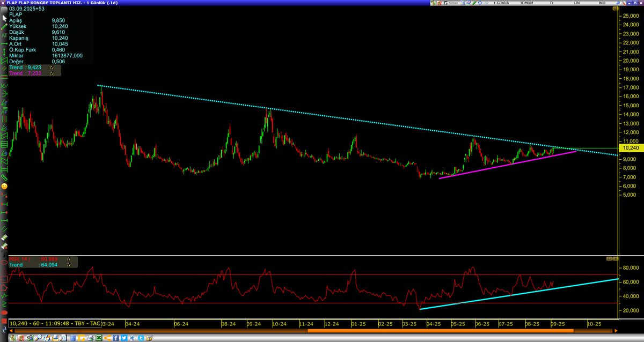This screenshot has height=342, width=644.
Task: Click the 01-25 date marker on time axis
Action: point(358,324)
